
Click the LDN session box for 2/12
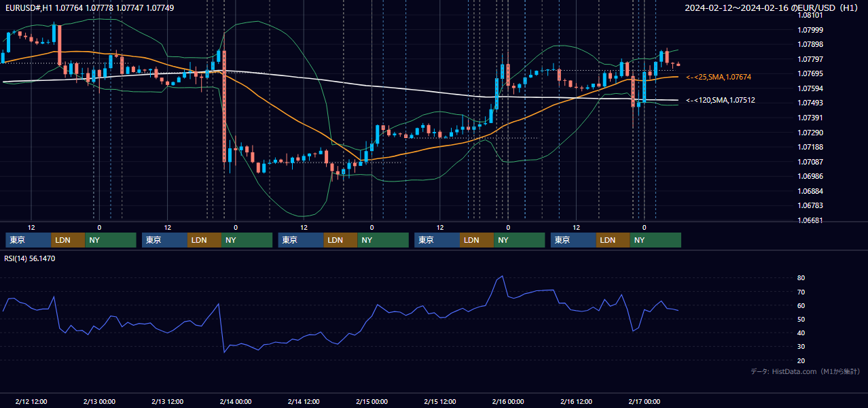tap(69, 240)
